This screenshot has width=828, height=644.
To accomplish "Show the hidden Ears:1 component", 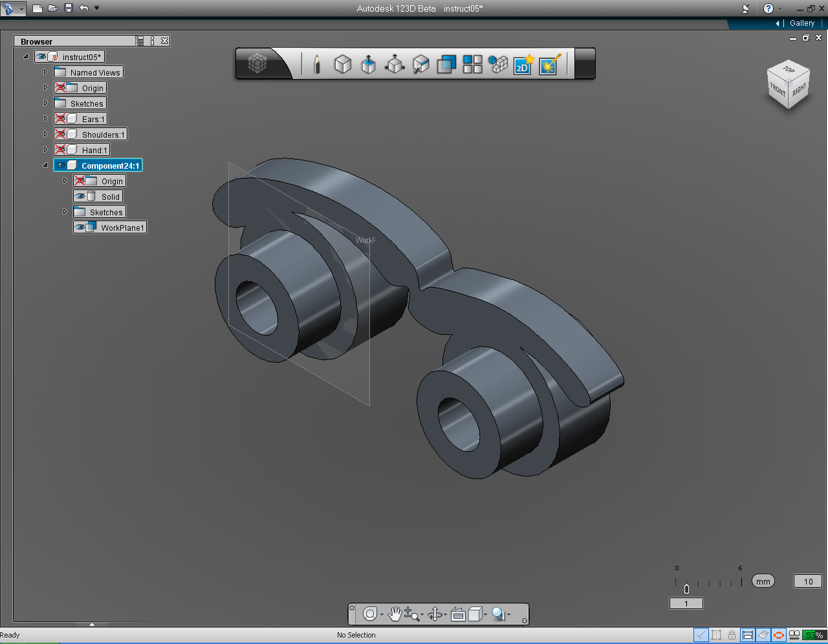I will pos(60,119).
